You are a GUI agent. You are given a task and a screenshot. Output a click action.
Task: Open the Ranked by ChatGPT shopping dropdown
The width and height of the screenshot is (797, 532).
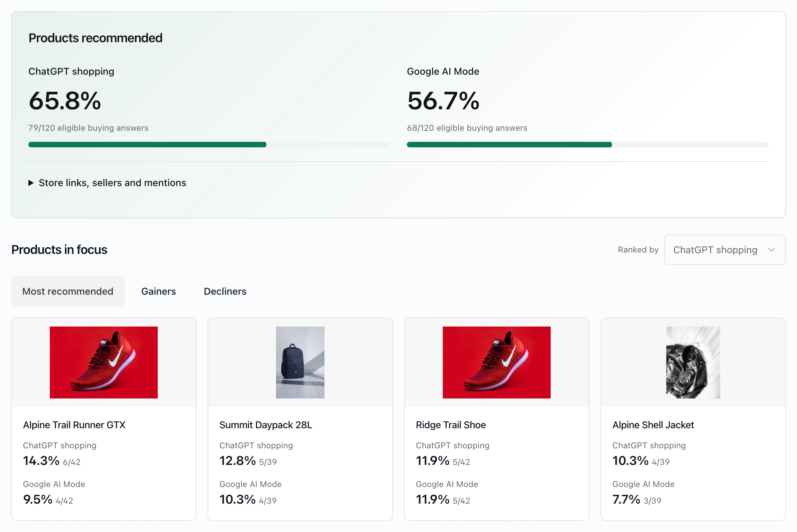pos(725,250)
